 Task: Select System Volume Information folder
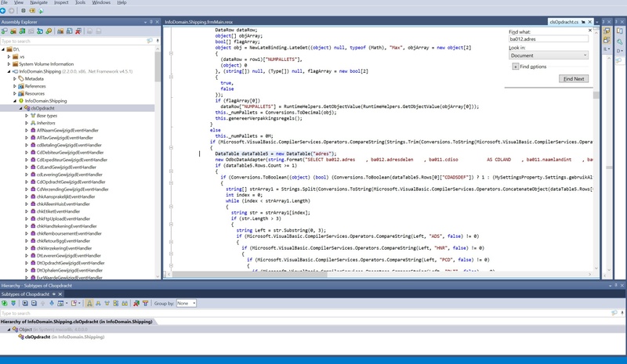pos(46,64)
